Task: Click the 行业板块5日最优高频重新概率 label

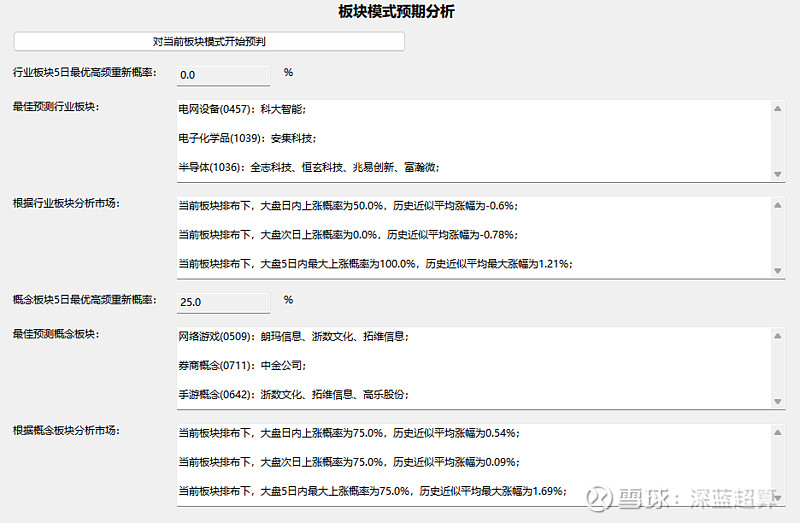Action: click(85, 72)
